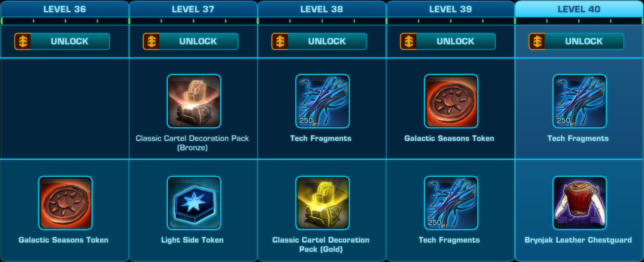
Task: Select the Level 40 top Tech Fragments icon
Action: click(580, 101)
